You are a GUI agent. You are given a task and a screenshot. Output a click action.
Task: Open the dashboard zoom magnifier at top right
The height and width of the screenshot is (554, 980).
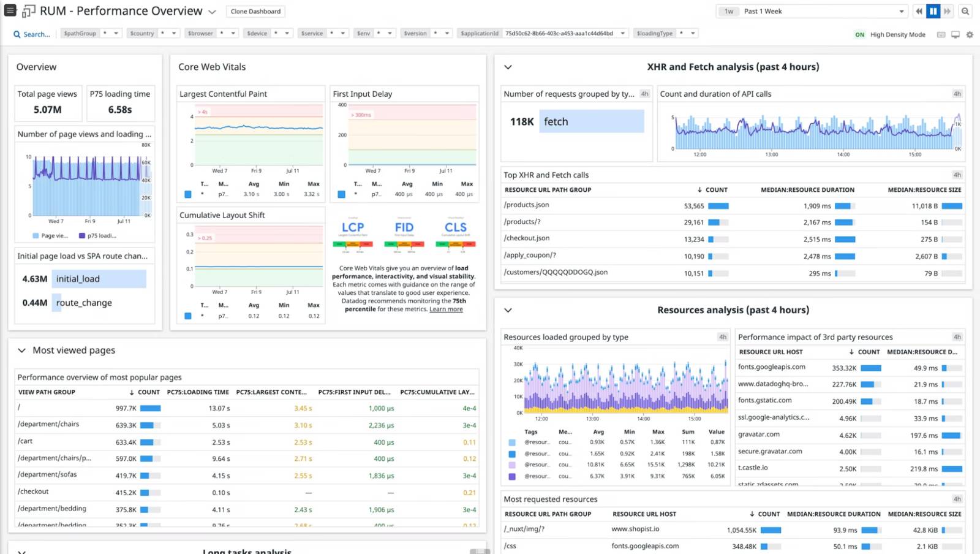tap(965, 10)
